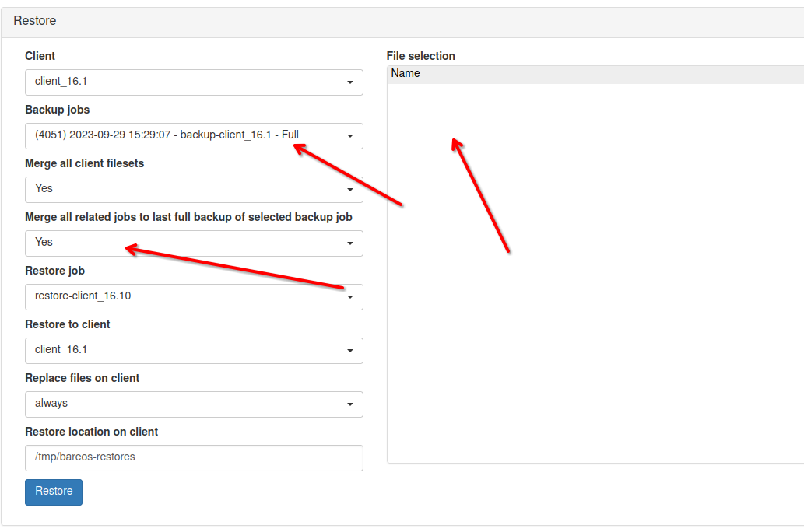Click the Replace files on client label
The image size is (804, 532).
(82, 378)
